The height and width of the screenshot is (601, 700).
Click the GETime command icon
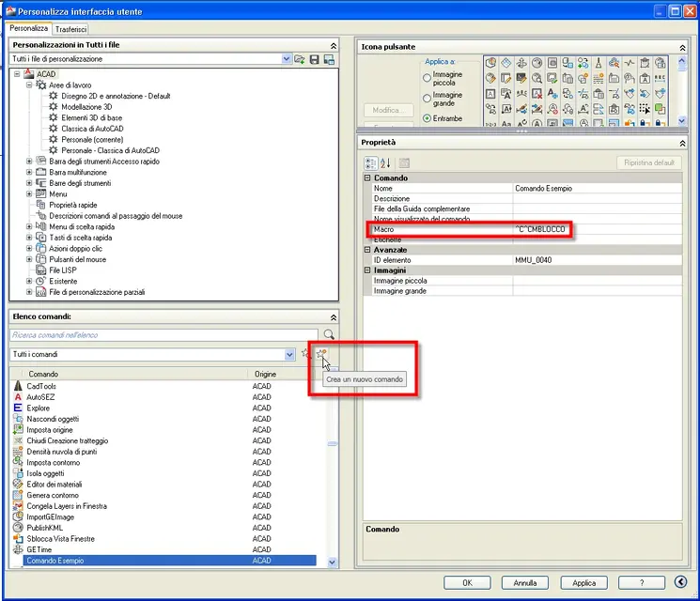18,549
